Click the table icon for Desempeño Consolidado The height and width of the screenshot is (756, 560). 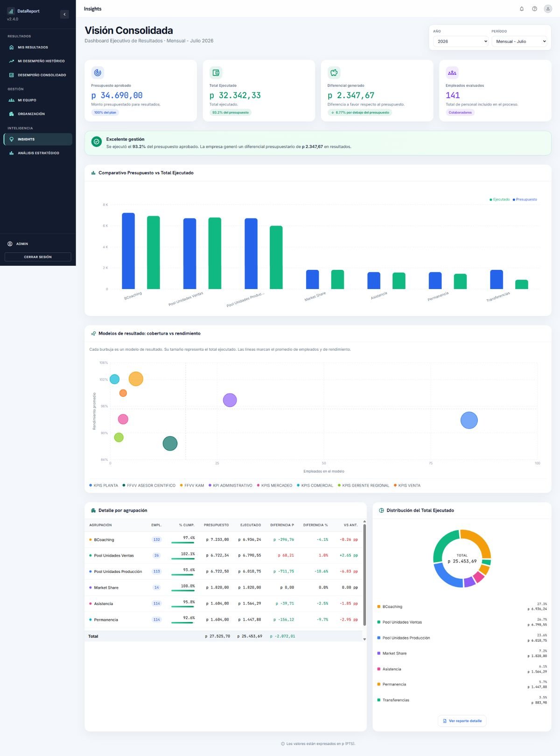tap(12, 75)
